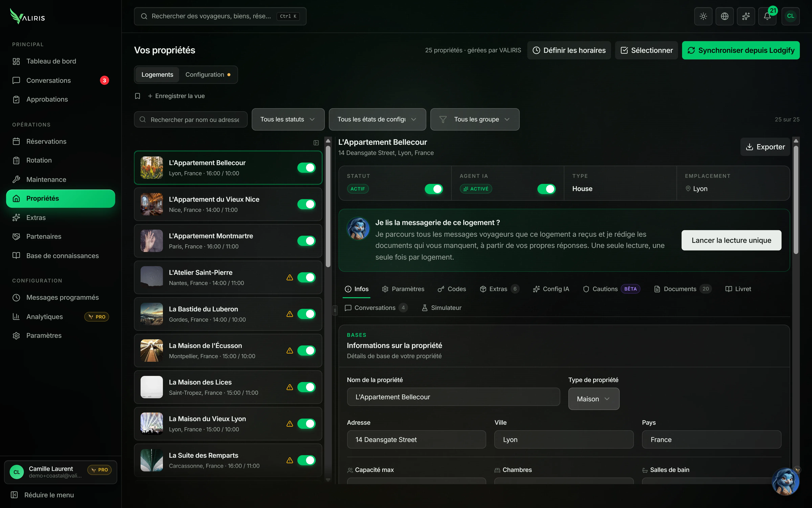The height and width of the screenshot is (508, 812).
Task: Open the Tous les groupes filter dropdown
Action: tap(475, 119)
